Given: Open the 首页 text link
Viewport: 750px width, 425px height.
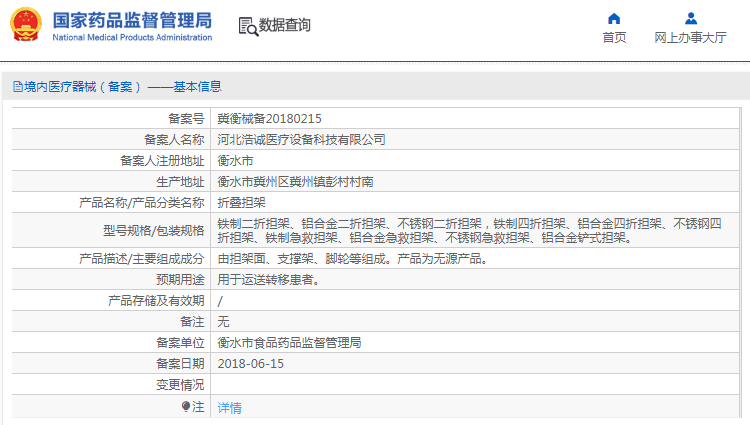Looking at the screenshot, I should pos(614,38).
